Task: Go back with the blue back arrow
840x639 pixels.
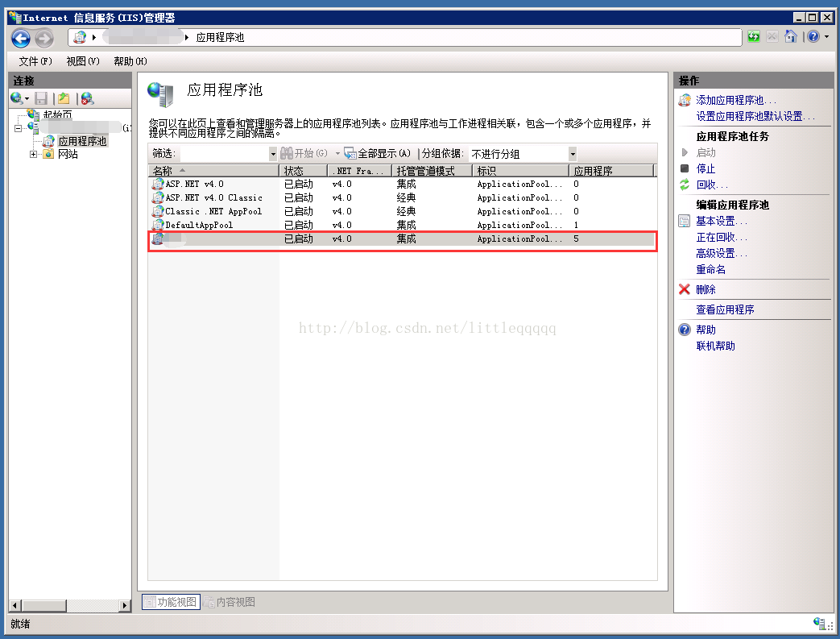Action: point(21,38)
